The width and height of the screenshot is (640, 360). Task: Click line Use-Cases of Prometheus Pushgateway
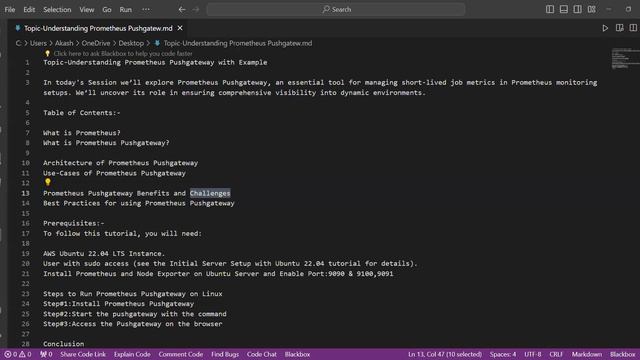point(114,173)
